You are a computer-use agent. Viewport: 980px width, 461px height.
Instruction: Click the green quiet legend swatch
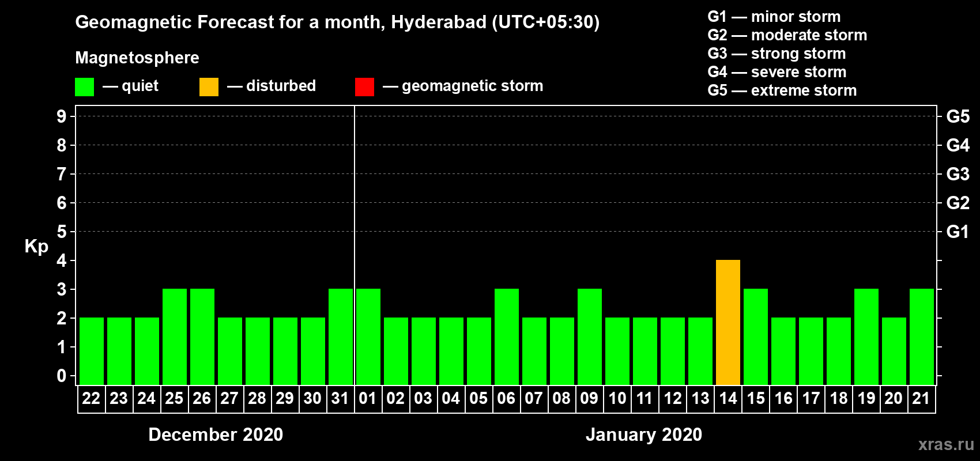84,87
